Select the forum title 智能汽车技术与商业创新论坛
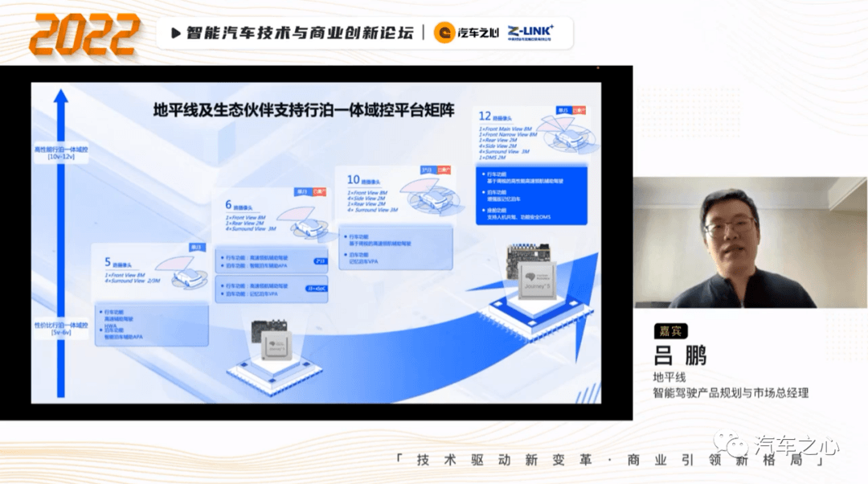This screenshot has height=484, width=868. coord(300,33)
